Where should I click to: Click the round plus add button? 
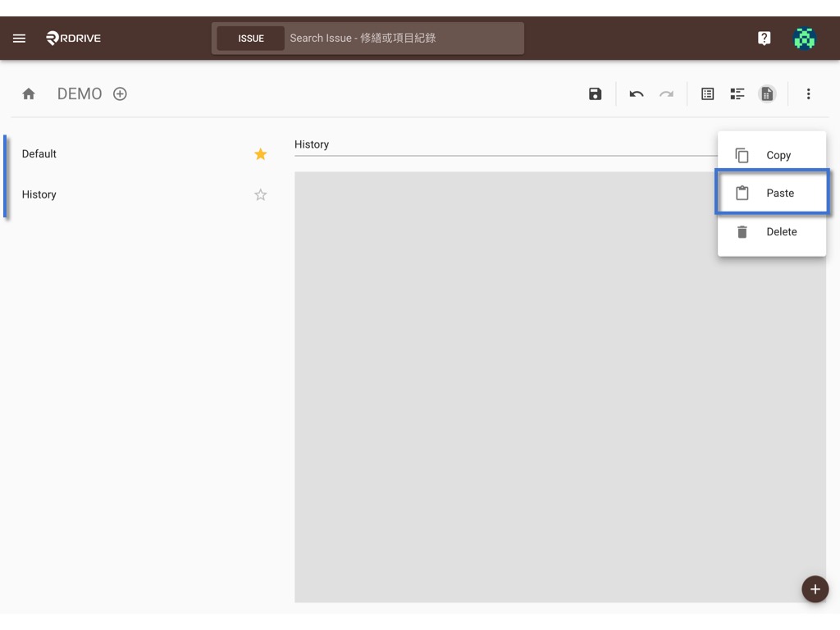tap(815, 589)
